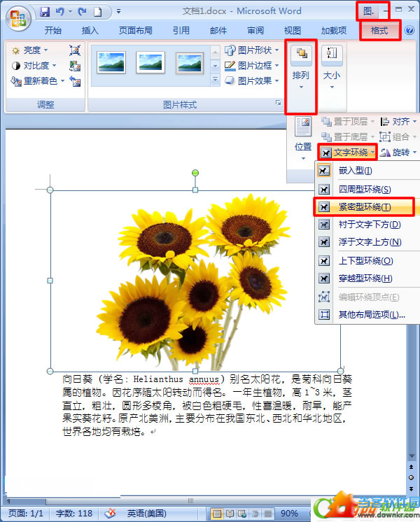Click 页面: 1/1 in status bar
This screenshot has height=522, width=420.
tap(26, 513)
